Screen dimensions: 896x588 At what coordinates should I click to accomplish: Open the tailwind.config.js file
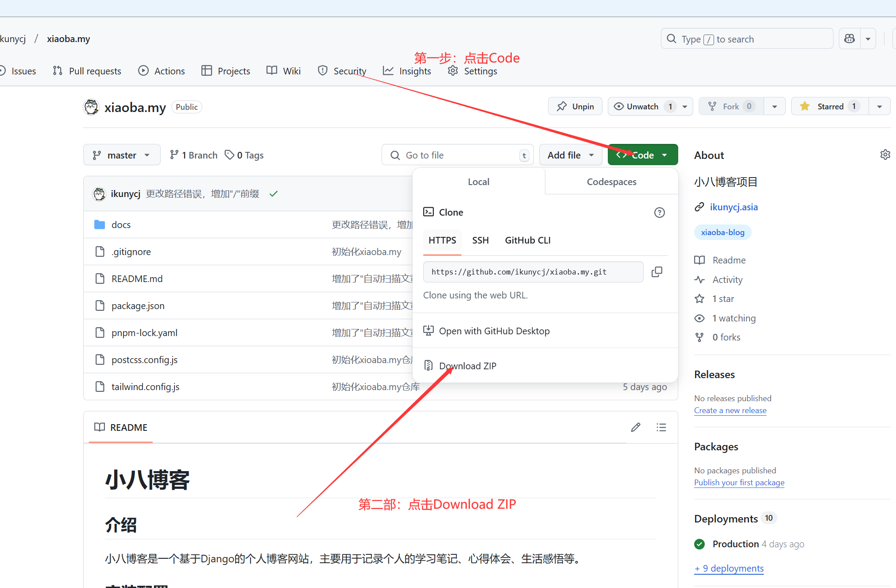(145, 387)
